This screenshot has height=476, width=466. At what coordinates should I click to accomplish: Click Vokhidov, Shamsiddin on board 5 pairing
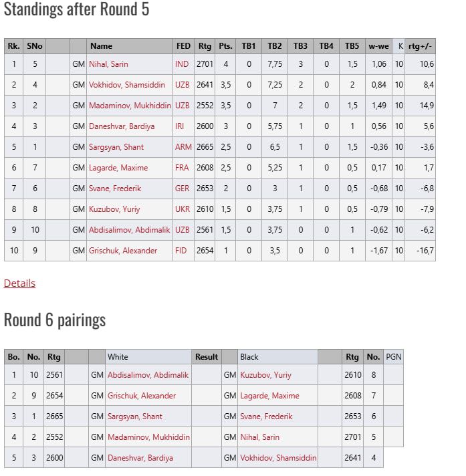[x=278, y=458]
